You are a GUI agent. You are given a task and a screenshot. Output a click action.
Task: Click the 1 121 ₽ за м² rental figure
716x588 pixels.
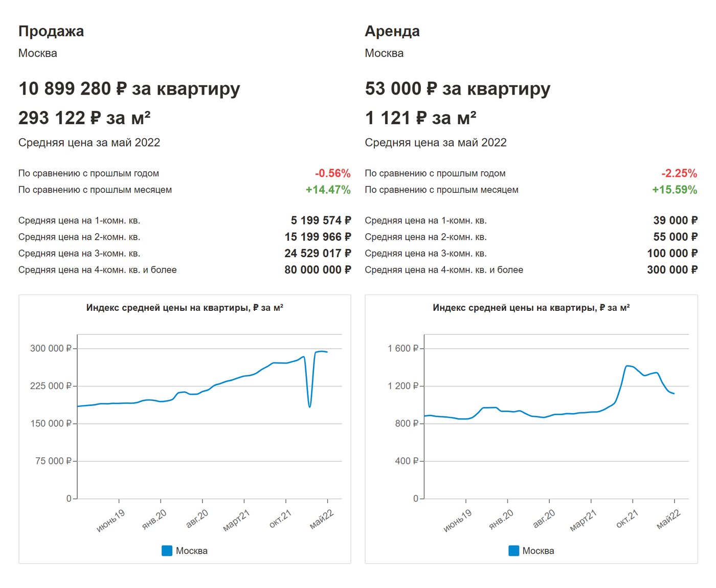click(x=420, y=118)
